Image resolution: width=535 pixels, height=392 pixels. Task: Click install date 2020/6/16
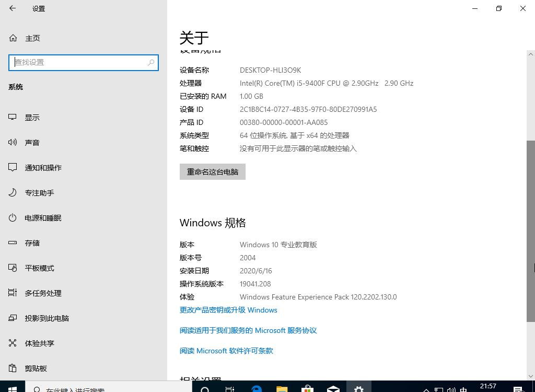[256, 271]
